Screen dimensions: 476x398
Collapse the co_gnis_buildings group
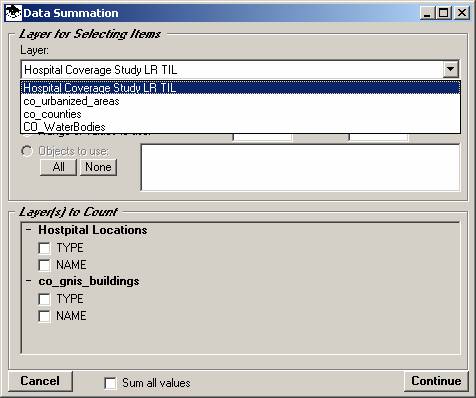tap(29, 281)
